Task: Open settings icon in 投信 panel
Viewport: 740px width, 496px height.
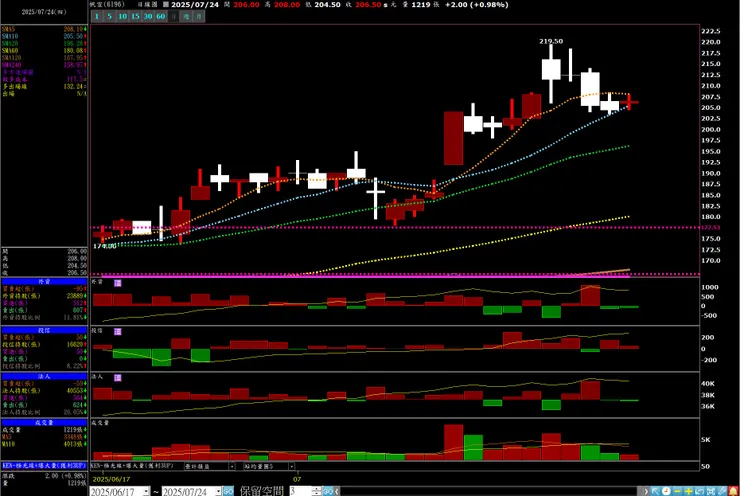Action: pyautogui.click(x=118, y=332)
